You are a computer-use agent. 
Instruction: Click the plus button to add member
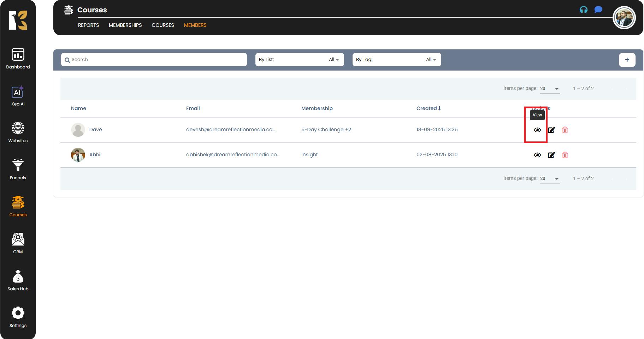tap(627, 60)
